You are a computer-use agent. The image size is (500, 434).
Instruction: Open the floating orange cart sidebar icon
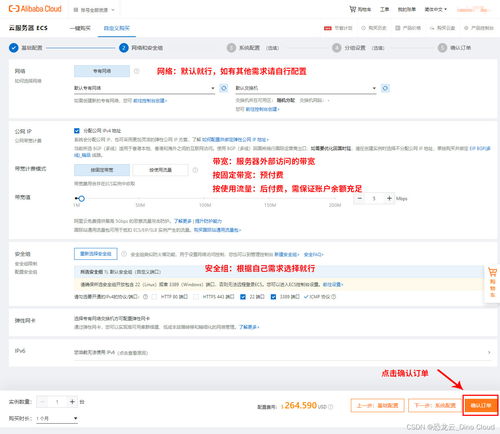pyautogui.click(x=492, y=283)
